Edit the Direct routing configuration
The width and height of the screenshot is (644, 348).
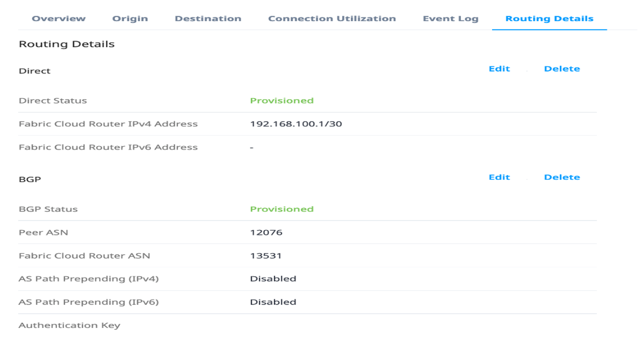coord(499,69)
